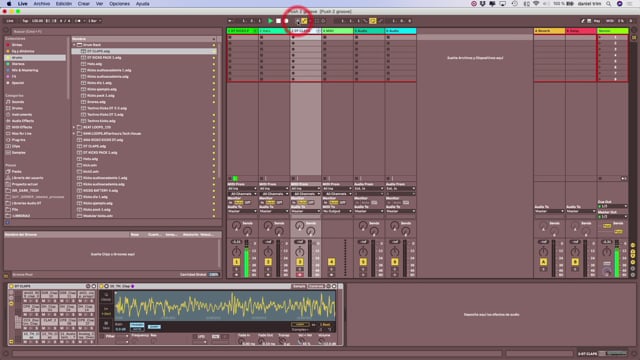Open the Ver menu
The width and height of the screenshot is (640, 360).
pyautogui.click(x=99, y=4)
